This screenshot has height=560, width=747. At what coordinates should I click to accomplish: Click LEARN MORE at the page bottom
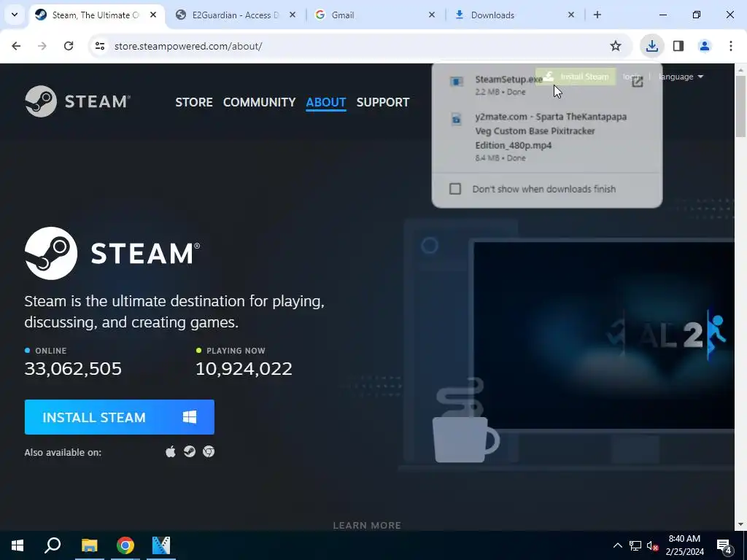[367, 525]
